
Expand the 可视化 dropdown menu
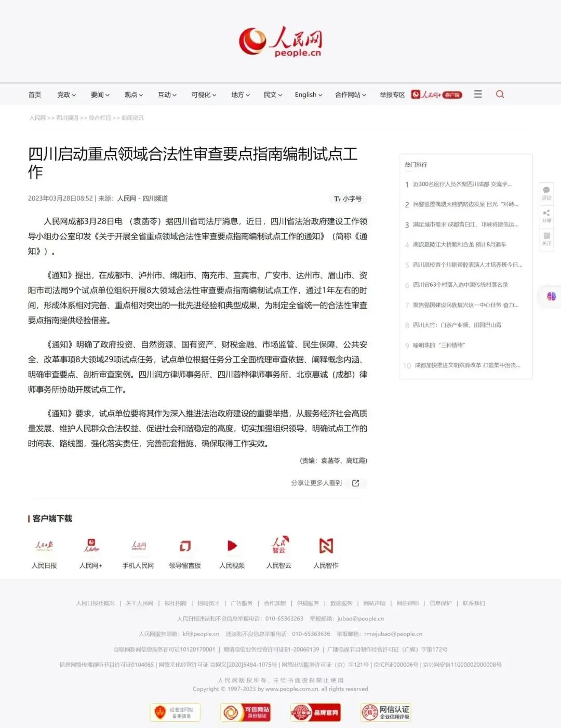click(204, 95)
